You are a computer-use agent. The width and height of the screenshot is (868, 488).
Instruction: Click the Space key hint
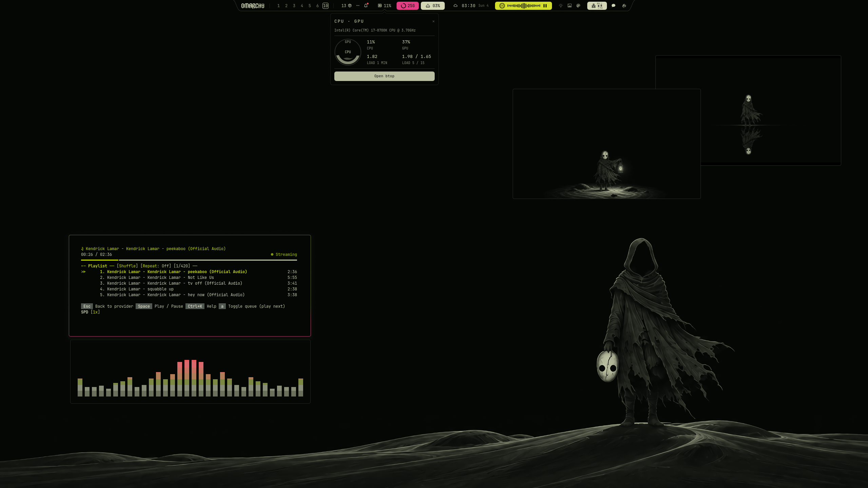tap(144, 306)
